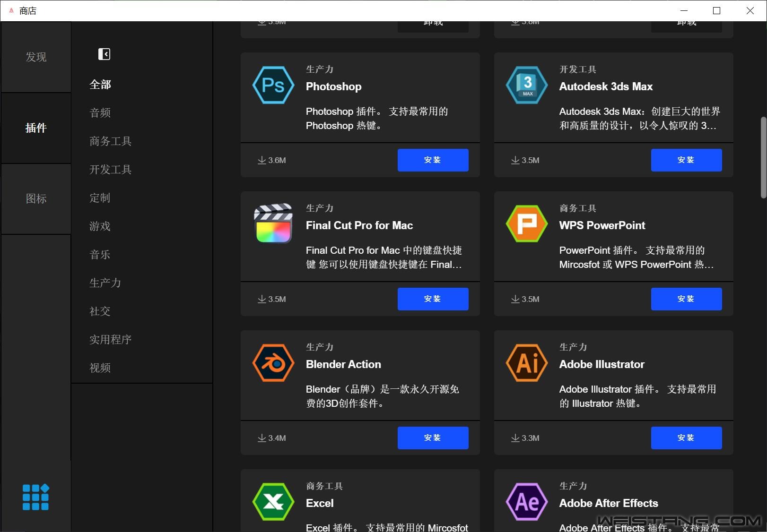Open the WPS PowerPoint title

[602, 225]
